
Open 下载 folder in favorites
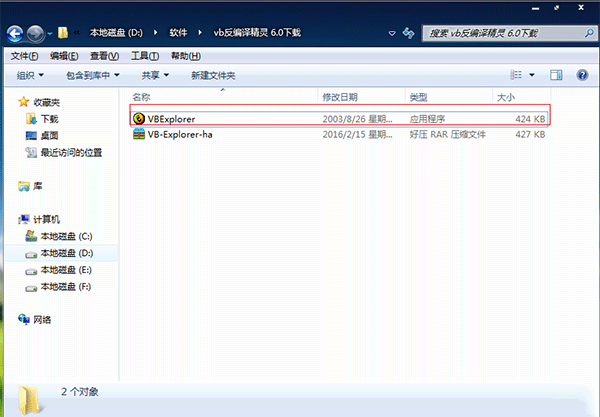(48, 118)
